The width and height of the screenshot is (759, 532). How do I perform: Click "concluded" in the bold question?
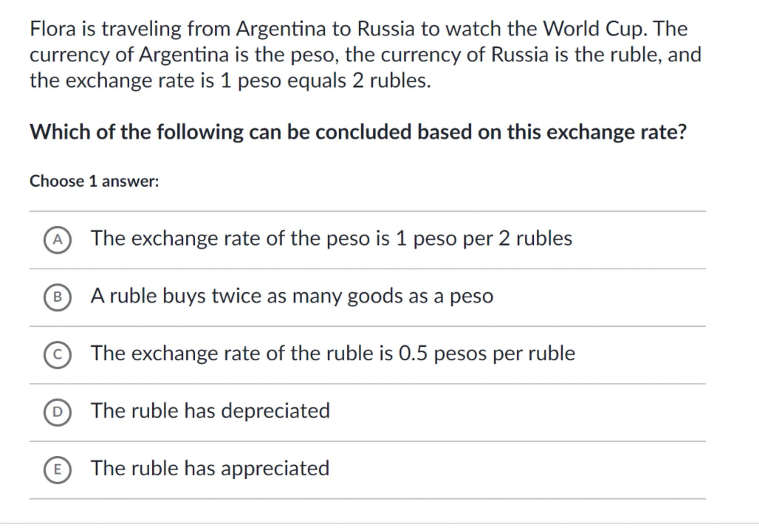pyautogui.click(x=363, y=132)
